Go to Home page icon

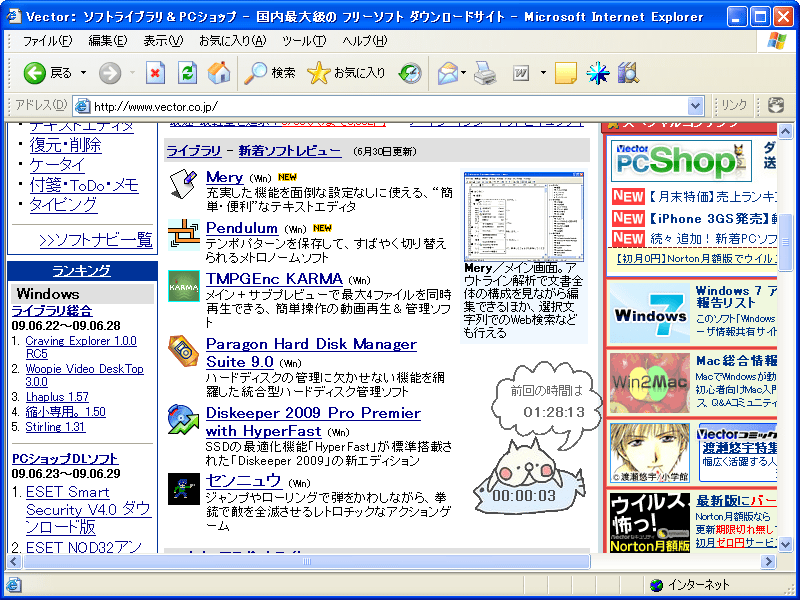point(219,73)
